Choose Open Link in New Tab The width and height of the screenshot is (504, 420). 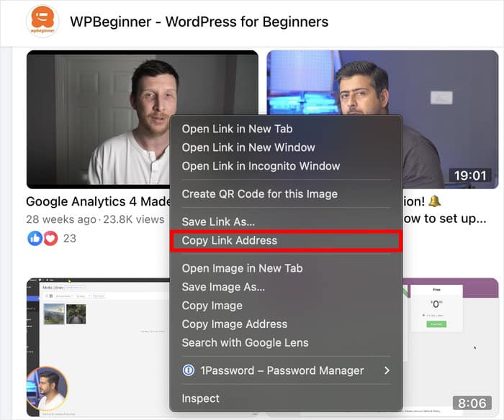(x=237, y=129)
